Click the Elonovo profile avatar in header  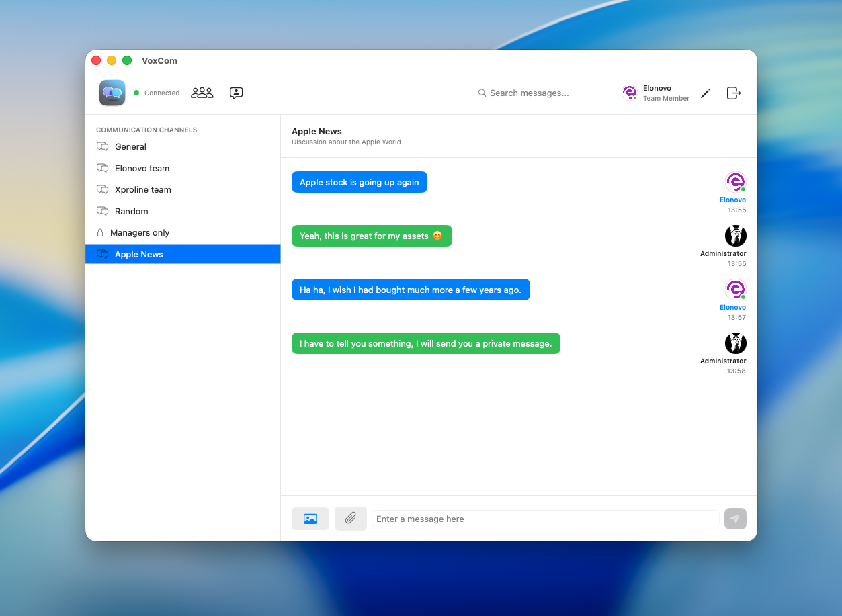point(629,93)
